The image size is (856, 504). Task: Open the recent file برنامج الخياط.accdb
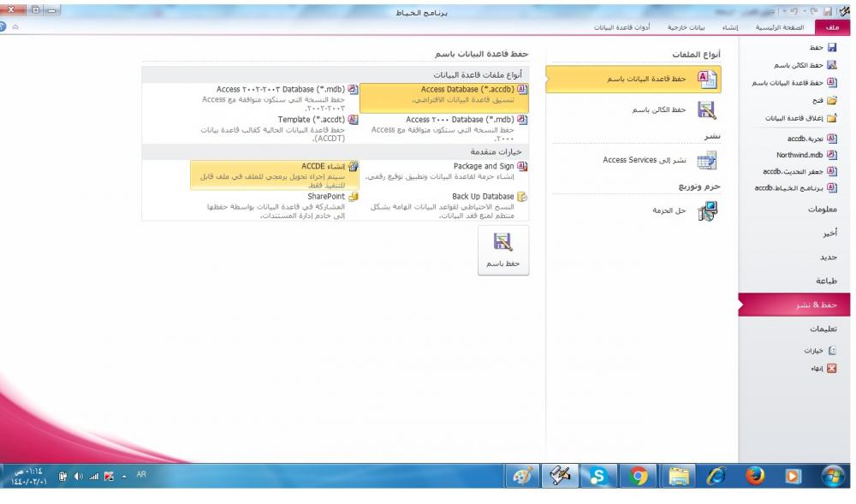pos(796,188)
